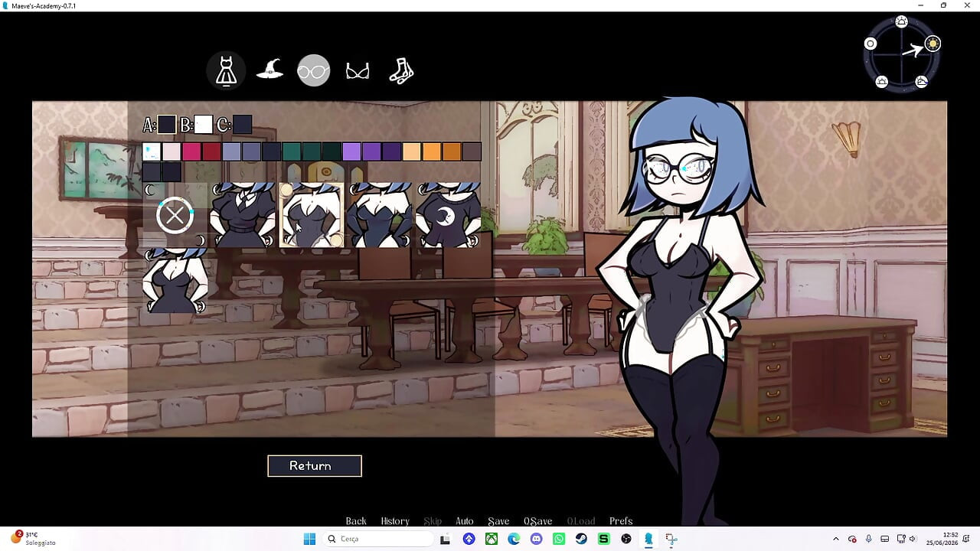Image resolution: width=980 pixels, height=551 pixels.
Task: Choose the first teal green palette color
Action: point(291,152)
